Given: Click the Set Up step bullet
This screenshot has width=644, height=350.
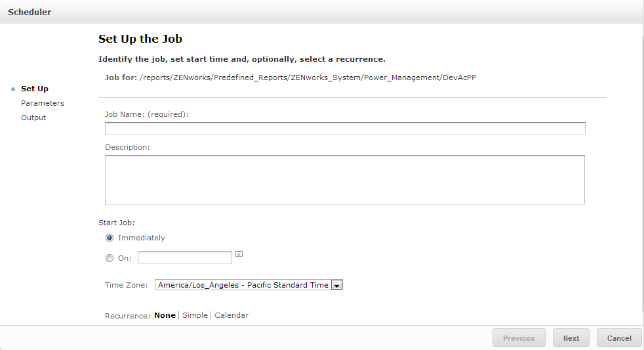Looking at the screenshot, I should [x=13, y=89].
